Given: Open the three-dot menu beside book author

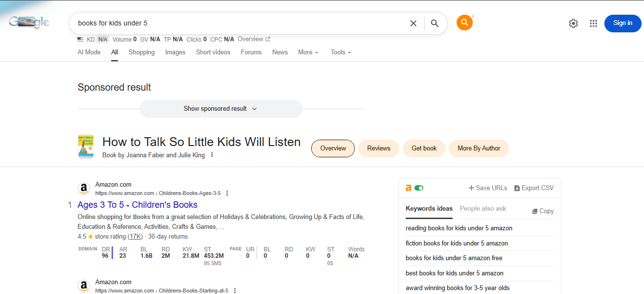Looking at the screenshot, I should click(211, 154).
